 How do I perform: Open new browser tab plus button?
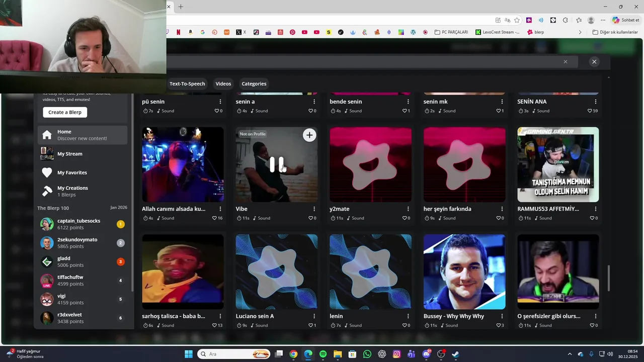[x=181, y=7]
